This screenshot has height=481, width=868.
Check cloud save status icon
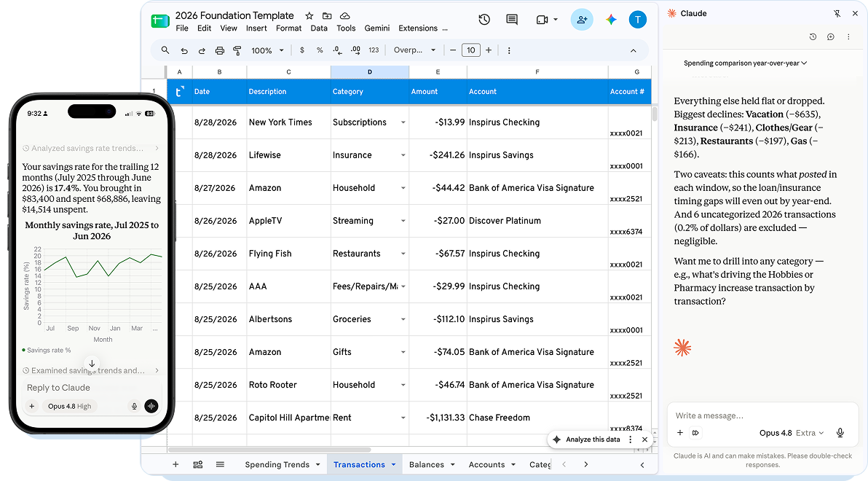(x=345, y=16)
